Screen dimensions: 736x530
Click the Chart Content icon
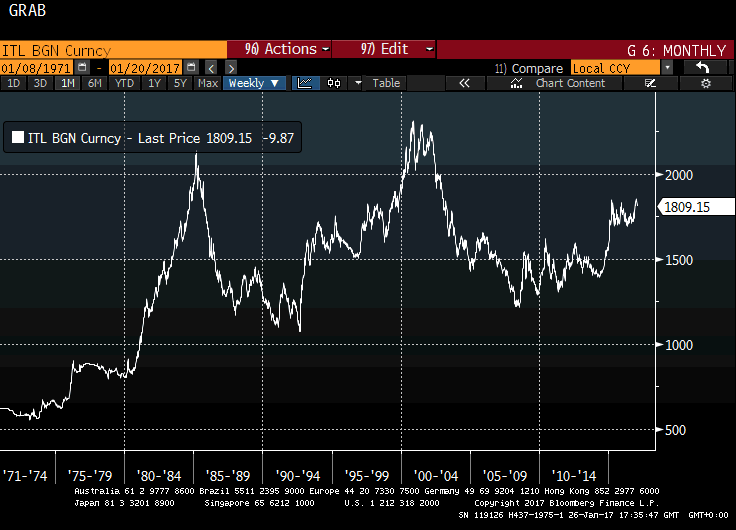point(516,83)
